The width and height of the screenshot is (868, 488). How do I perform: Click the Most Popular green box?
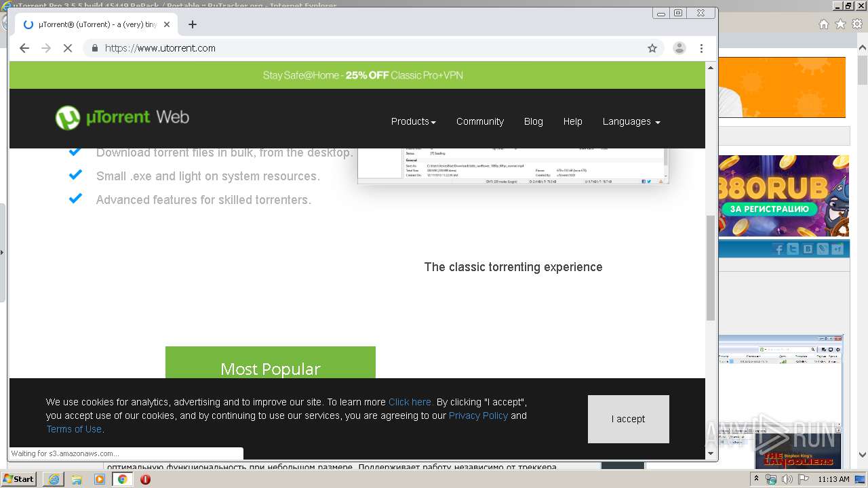(x=271, y=363)
